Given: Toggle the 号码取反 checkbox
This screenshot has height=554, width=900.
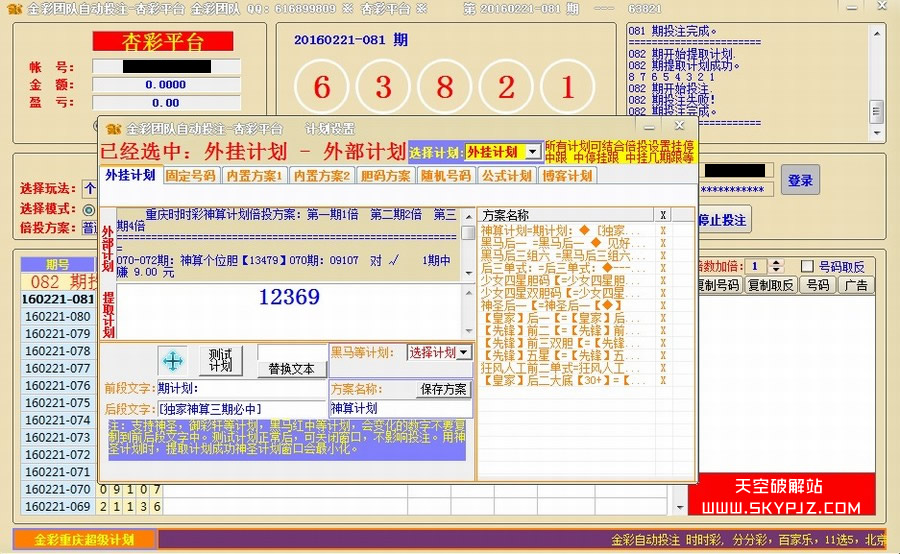Looking at the screenshot, I should click(807, 266).
